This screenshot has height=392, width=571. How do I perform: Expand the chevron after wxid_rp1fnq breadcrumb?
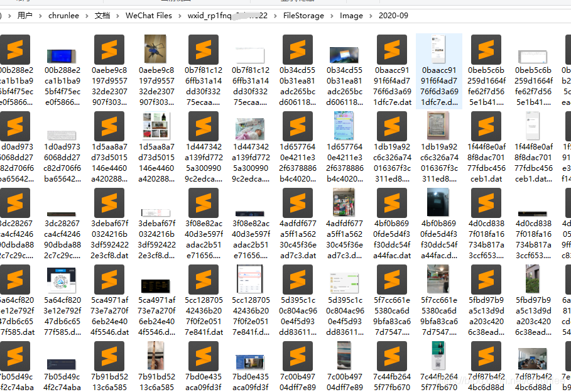click(x=275, y=16)
